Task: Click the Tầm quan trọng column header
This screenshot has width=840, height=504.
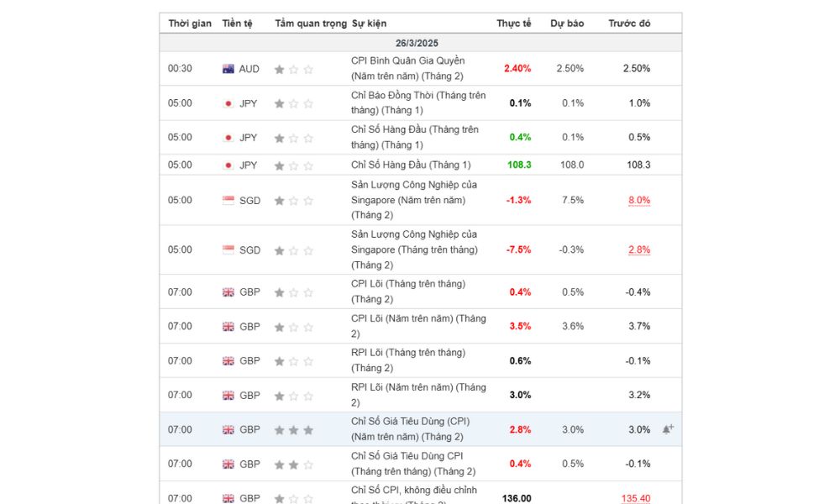Action: [311, 24]
